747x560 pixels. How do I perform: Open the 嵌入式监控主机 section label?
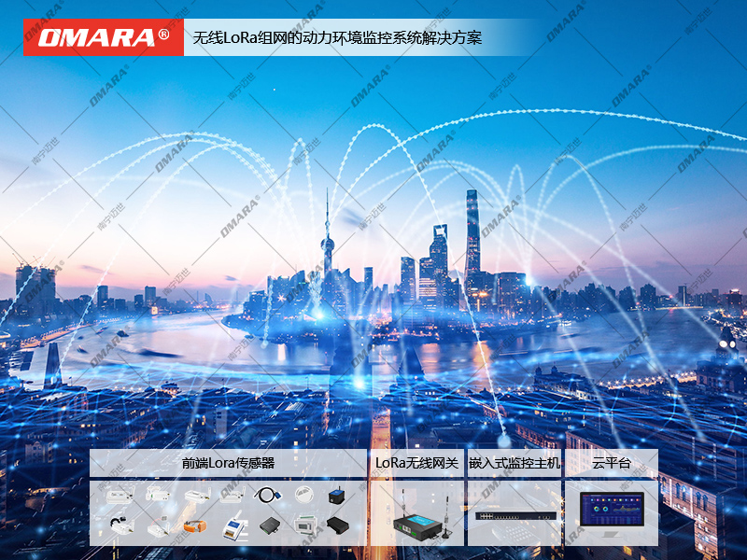tap(516, 461)
